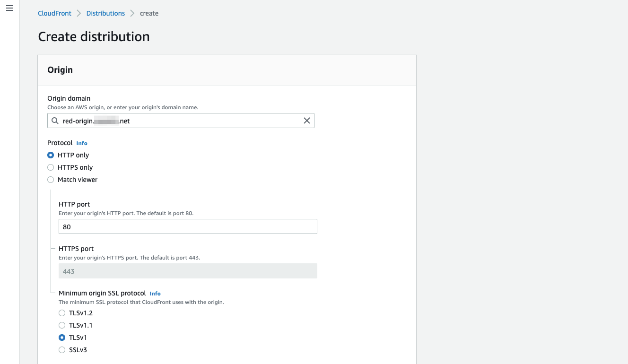
Task: Open Distributions breadcrumb link
Action: [x=105, y=13]
